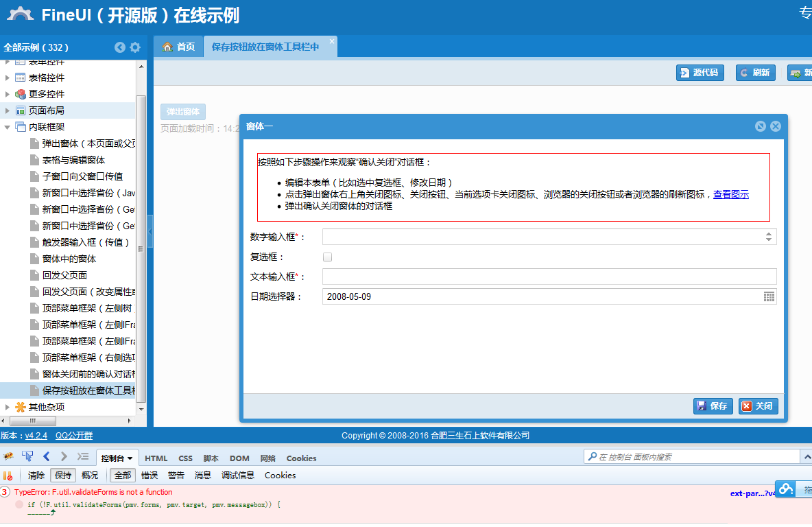Expand the 表格控件 tree node

coord(8,78)
